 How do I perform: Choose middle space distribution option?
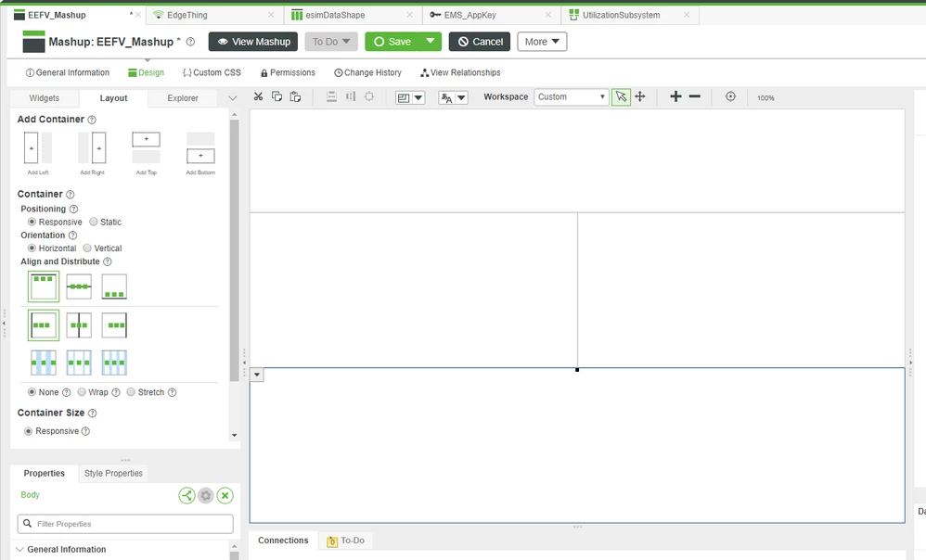tap(79, 363)
